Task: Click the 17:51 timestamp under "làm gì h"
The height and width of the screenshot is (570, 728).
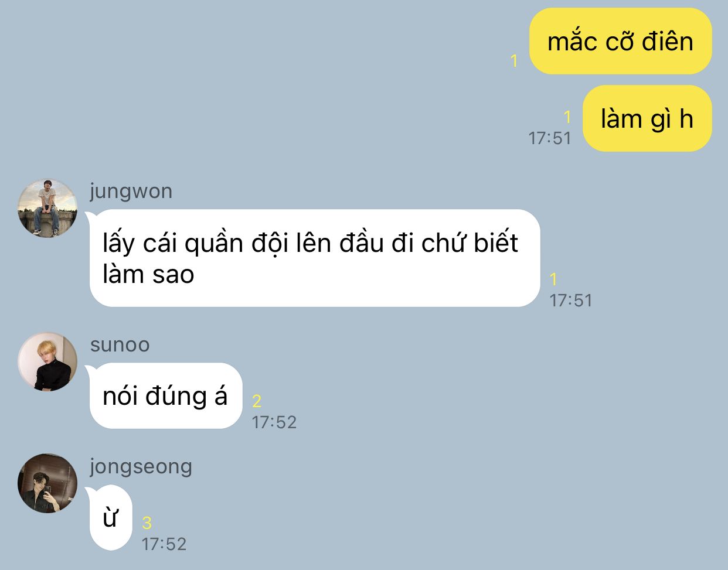Action: [550, 138]
